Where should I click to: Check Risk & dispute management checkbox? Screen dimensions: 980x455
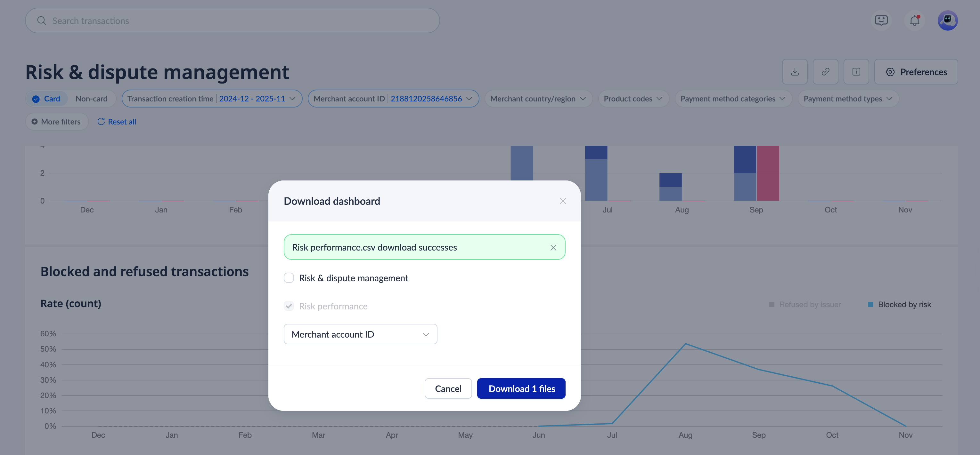tap(289, 278)
